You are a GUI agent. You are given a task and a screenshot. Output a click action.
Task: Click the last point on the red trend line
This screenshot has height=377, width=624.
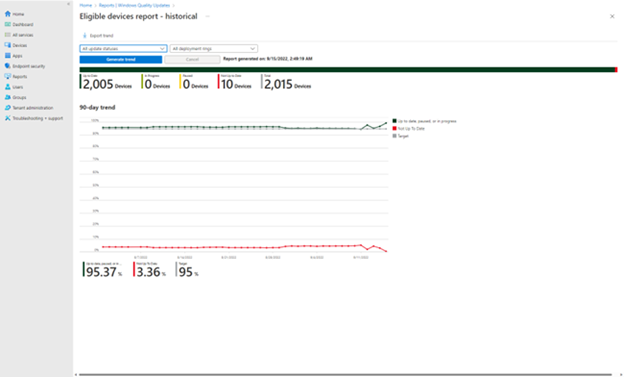[386, 251]
